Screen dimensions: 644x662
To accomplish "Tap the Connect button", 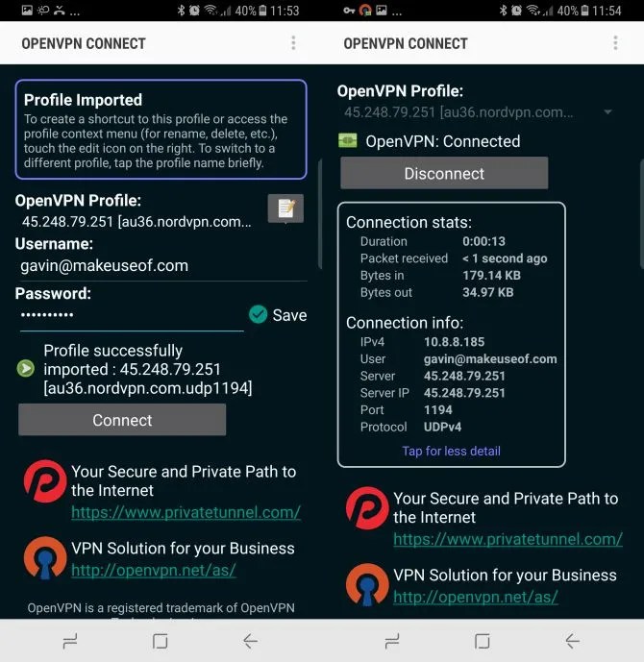I will tap(122, 420).
